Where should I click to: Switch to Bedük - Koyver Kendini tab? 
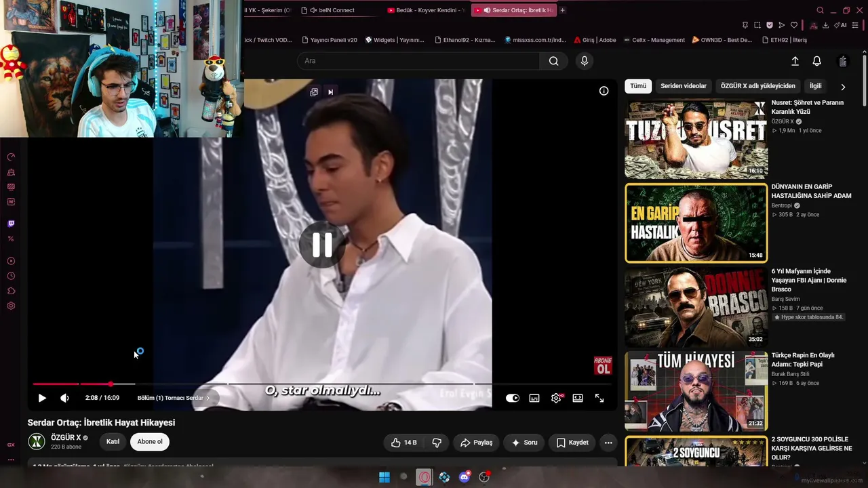click(x=426, y=10)
